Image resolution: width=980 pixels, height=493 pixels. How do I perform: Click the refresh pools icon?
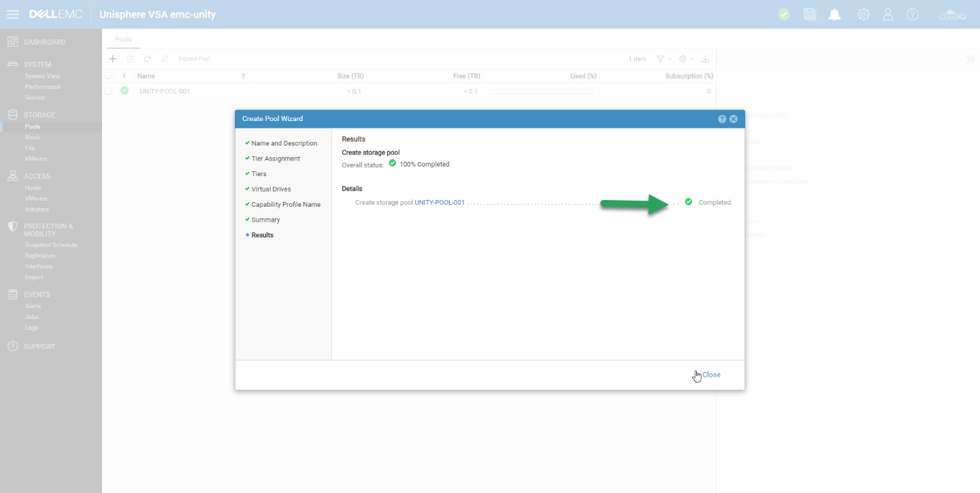click(147, 59)
